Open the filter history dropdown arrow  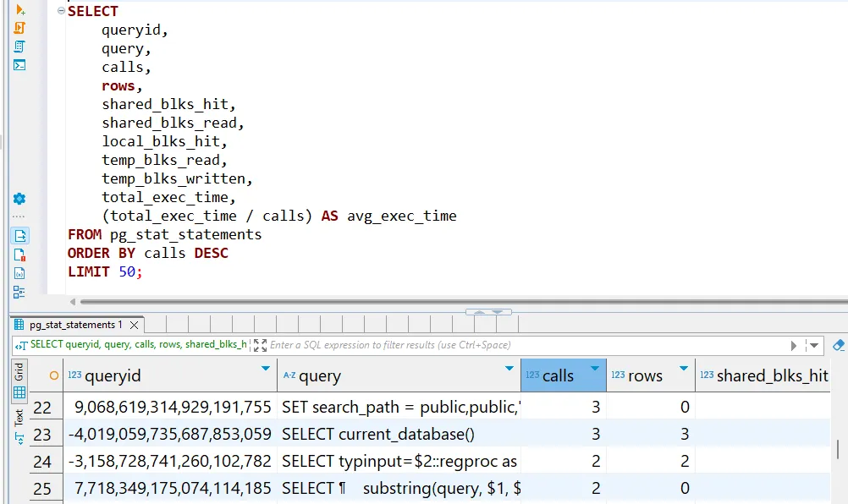(813, 346)
